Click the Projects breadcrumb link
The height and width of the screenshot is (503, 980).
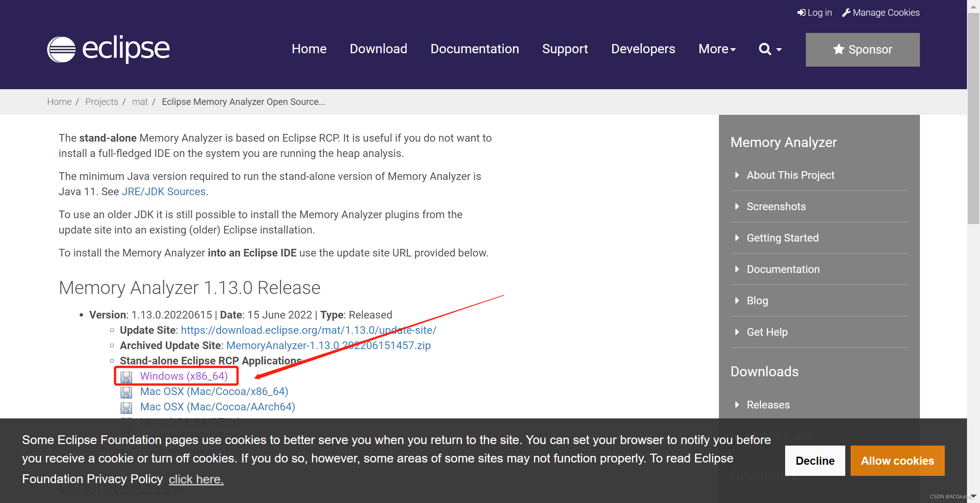pos(102,102)
